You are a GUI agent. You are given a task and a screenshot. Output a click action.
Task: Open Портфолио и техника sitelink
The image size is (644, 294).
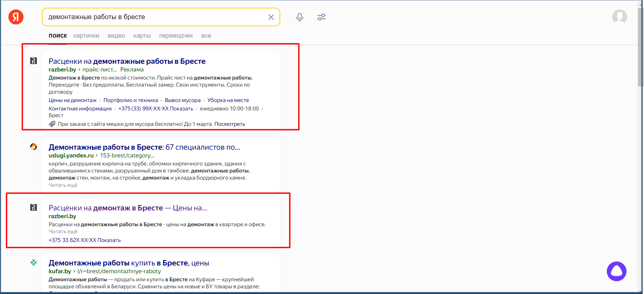click(131, 100)
